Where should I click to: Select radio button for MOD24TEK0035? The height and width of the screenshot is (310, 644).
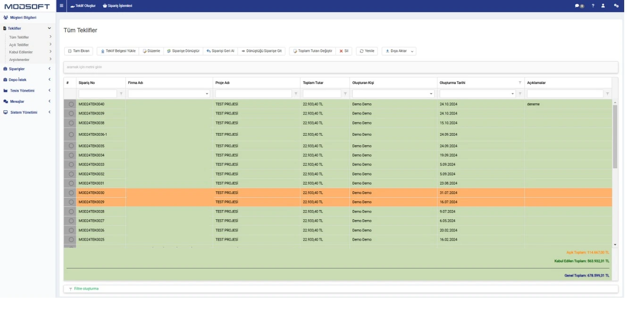pyautogui.click(x=71, y=146)
